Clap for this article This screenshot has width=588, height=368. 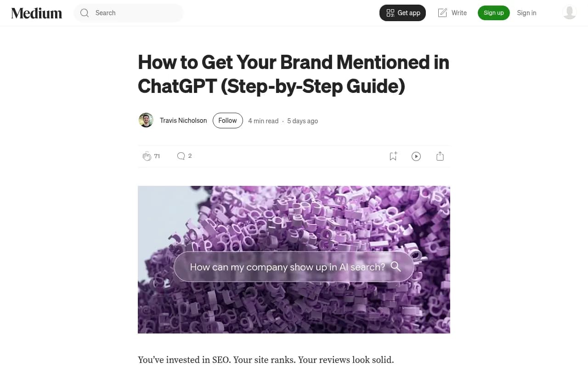[x=147, y=156]
